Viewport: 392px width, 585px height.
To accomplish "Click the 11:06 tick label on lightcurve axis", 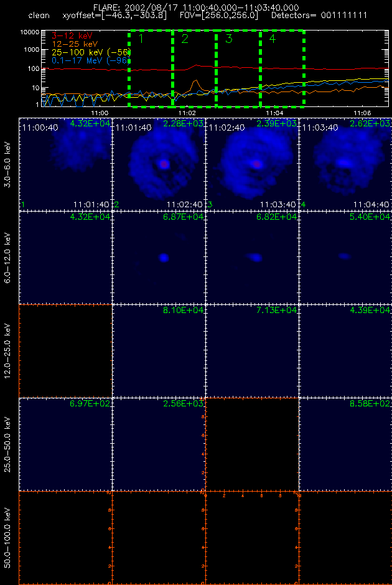I will (362, 112).
